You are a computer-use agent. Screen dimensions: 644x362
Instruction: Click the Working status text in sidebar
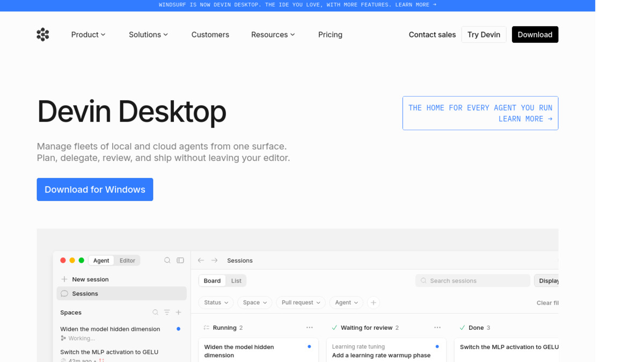click(x=82, y=338)
